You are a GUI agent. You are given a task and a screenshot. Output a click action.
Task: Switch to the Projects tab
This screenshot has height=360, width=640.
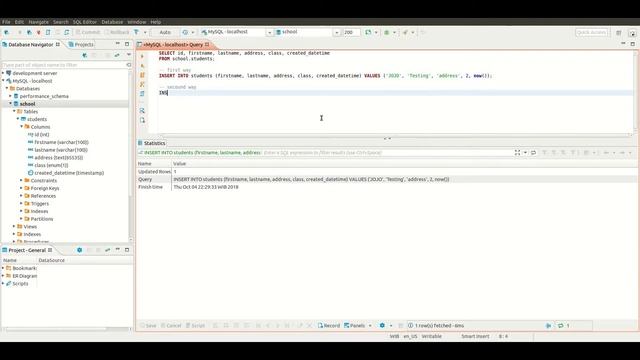coord(82,44)
